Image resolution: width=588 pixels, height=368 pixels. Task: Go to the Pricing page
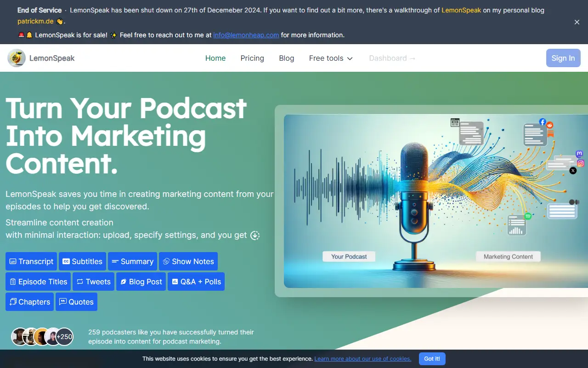[x=252, y=58]
